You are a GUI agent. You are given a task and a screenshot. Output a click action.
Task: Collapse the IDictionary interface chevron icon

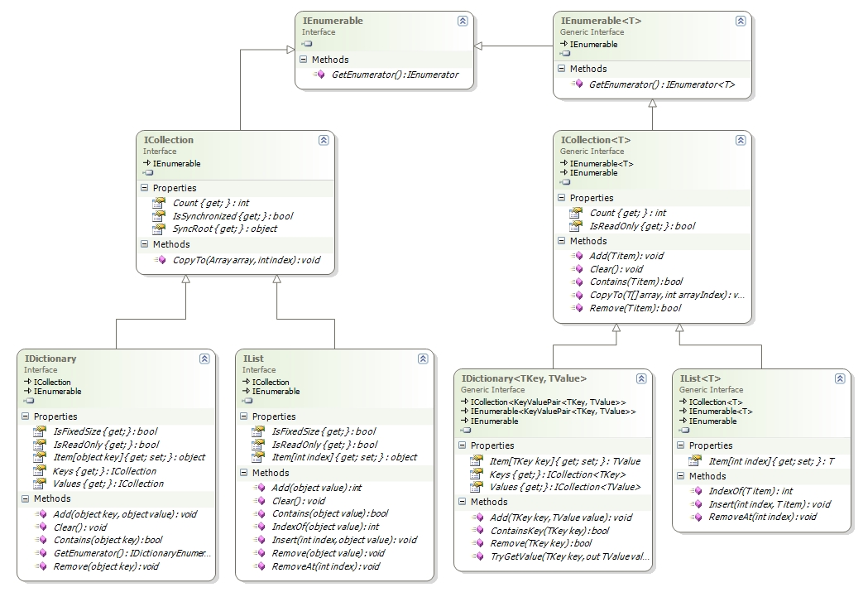[x=204, y=359]
